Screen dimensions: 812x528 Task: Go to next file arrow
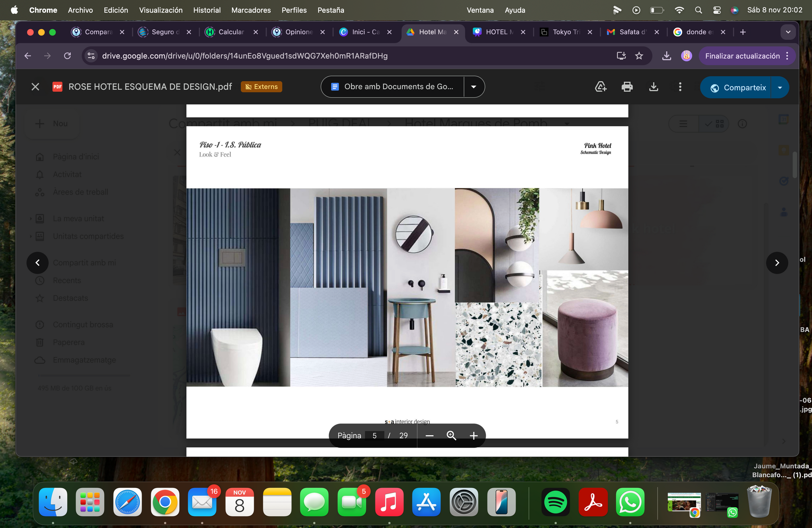tap(777, 263)
